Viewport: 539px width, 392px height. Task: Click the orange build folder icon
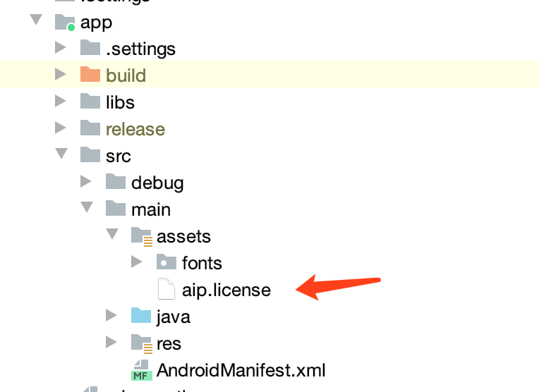90,74
